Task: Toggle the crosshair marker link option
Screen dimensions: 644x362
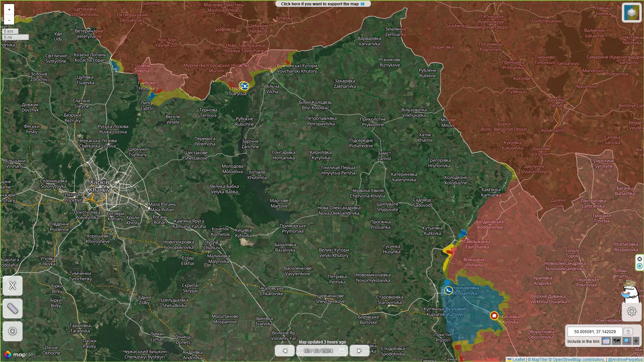Action: click(x=636, y=341)
